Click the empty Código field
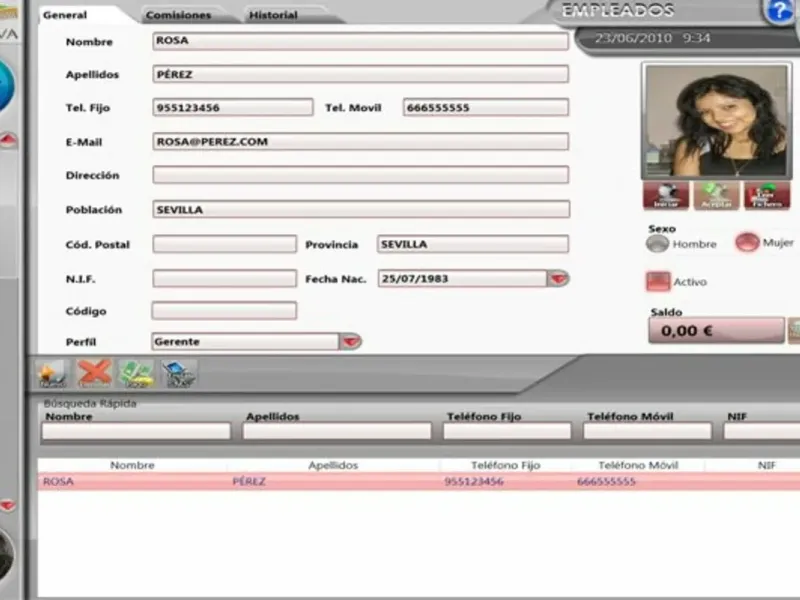800x600 pixels. 224,311
